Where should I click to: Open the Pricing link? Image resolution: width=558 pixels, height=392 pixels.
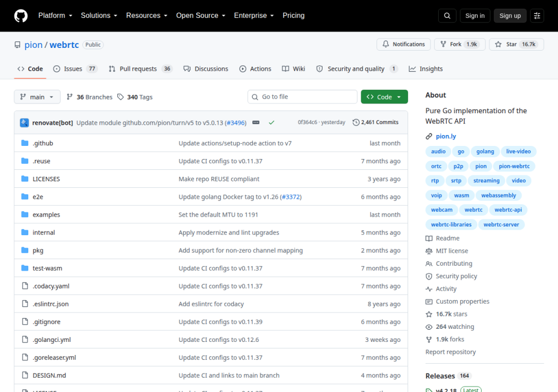[293, 16]
